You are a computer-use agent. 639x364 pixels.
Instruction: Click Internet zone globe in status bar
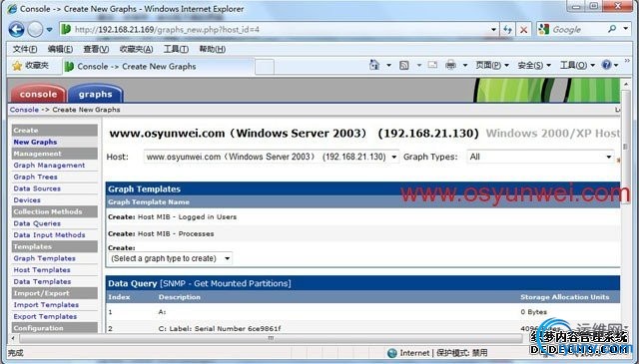392,353
